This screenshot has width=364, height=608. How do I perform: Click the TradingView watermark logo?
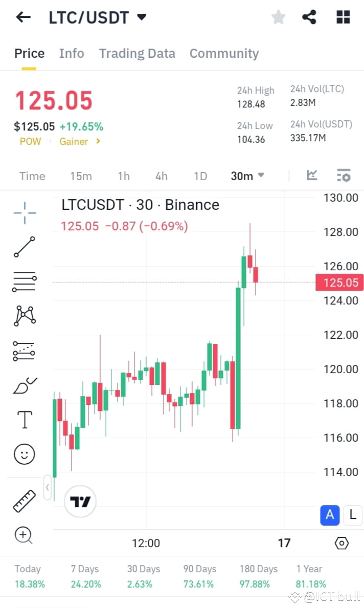tap(80, 501)
